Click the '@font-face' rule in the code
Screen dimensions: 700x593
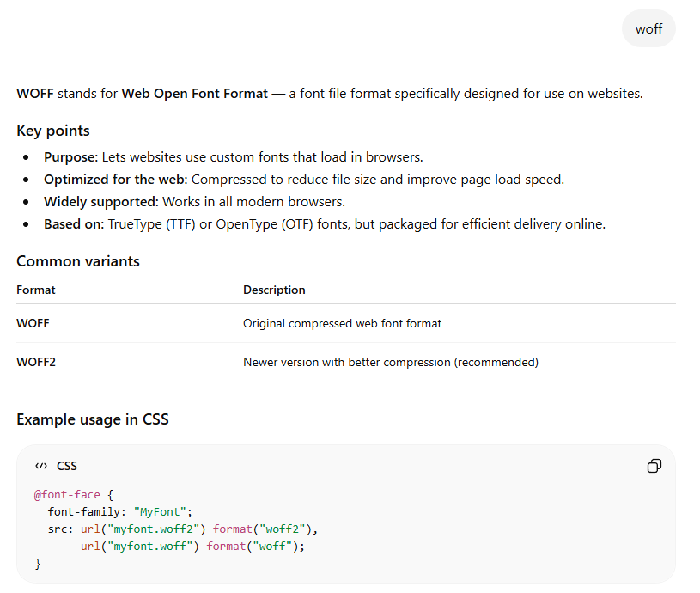[x=67, y=495]
